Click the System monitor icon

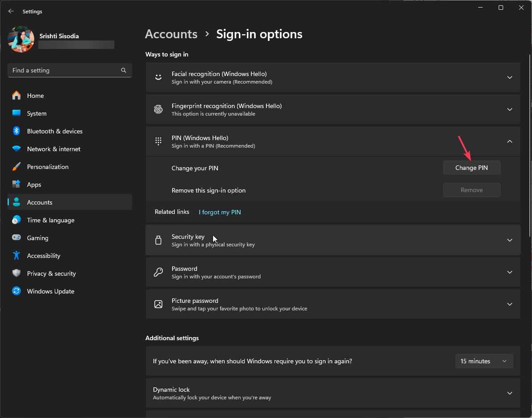click(16, 113)
